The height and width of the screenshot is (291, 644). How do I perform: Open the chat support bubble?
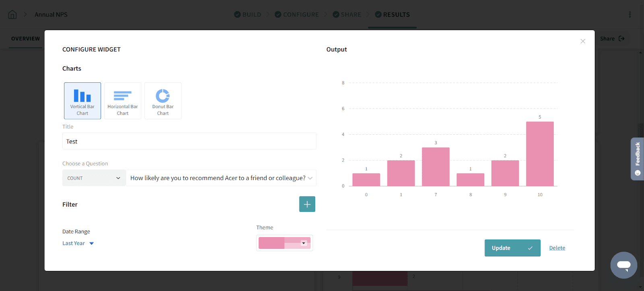[x=623, y=265]
